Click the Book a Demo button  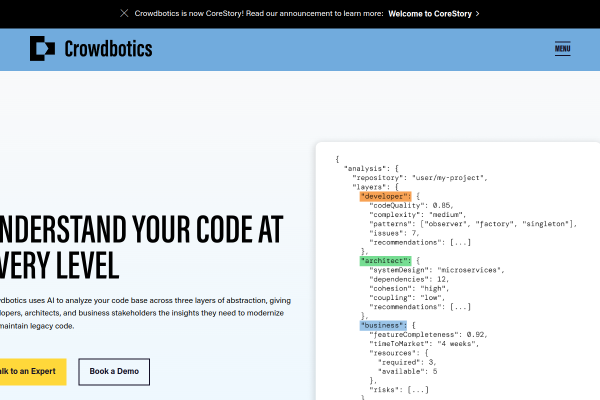click(114, 372)
